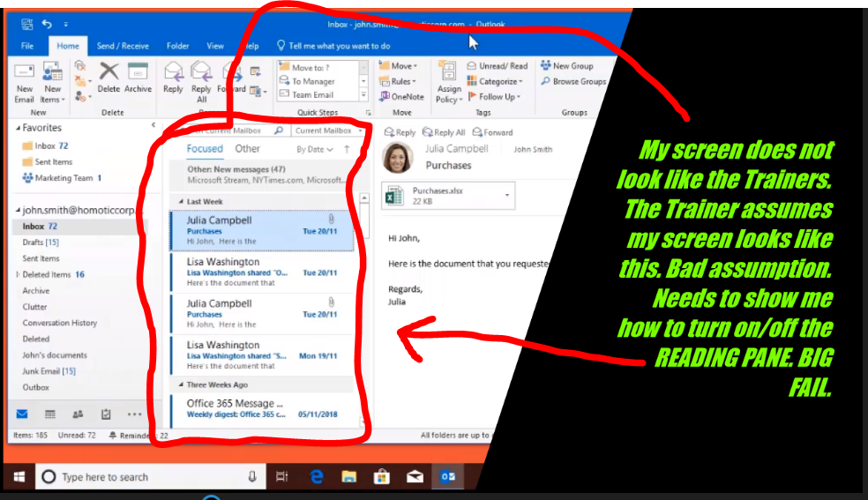Archive the selected email

(x=138, y=78)
